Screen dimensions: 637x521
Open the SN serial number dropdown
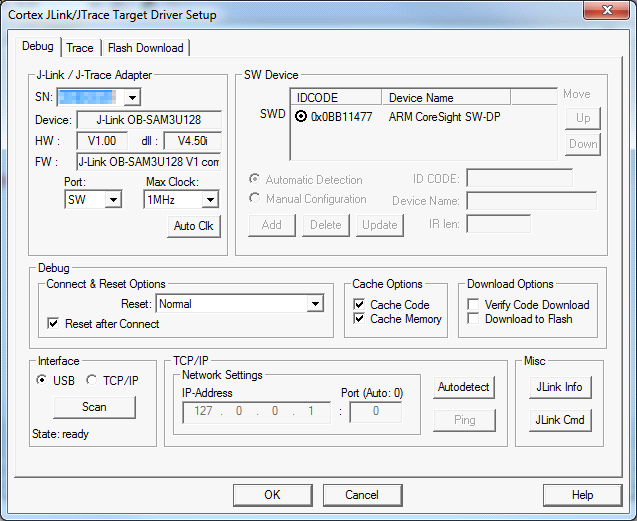[132, 98]
